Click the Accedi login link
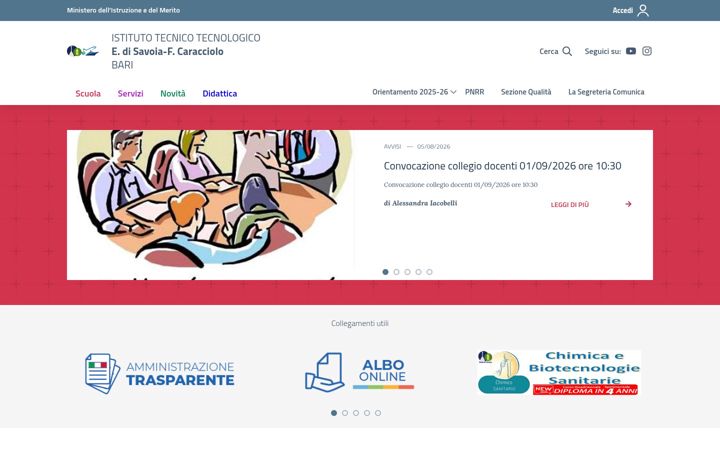Viewport: 720px width, 450px height. 623,10
